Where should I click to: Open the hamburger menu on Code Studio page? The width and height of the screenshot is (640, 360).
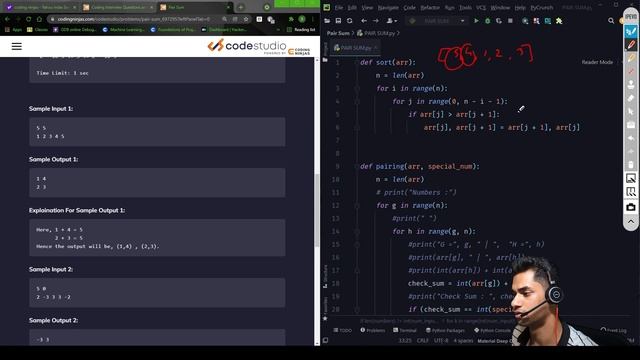tap(17, 46)
